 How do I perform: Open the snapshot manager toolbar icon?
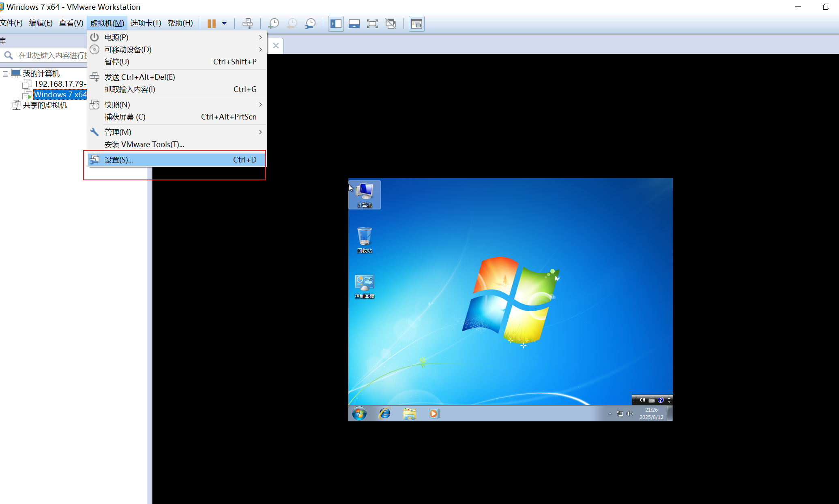coord(310,23)
